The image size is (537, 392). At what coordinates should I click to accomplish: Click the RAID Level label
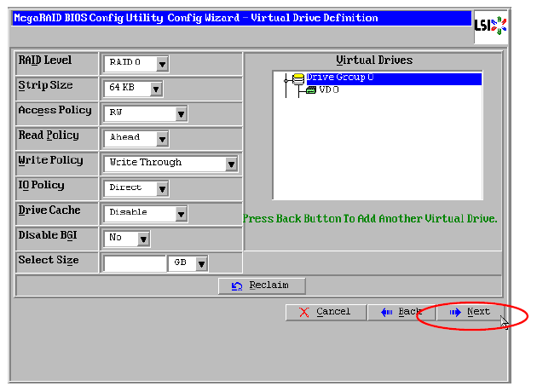coord(45,61)
